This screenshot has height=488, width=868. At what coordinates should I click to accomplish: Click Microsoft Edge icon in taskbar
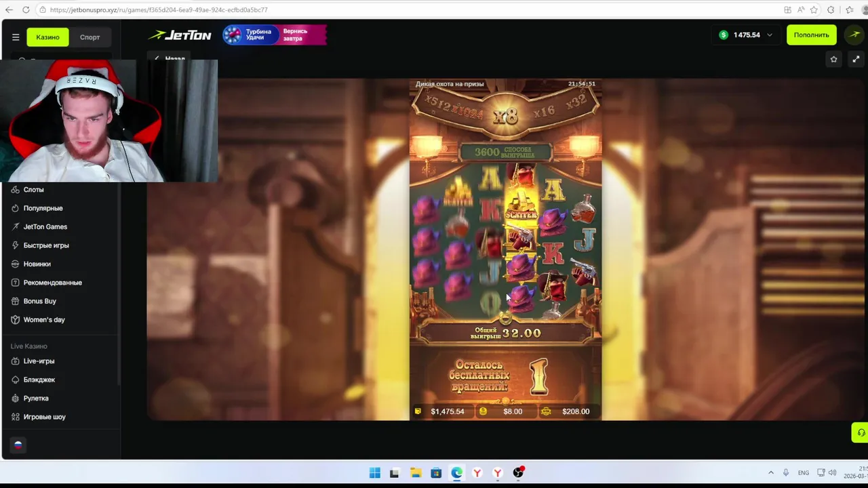(456, 473)
